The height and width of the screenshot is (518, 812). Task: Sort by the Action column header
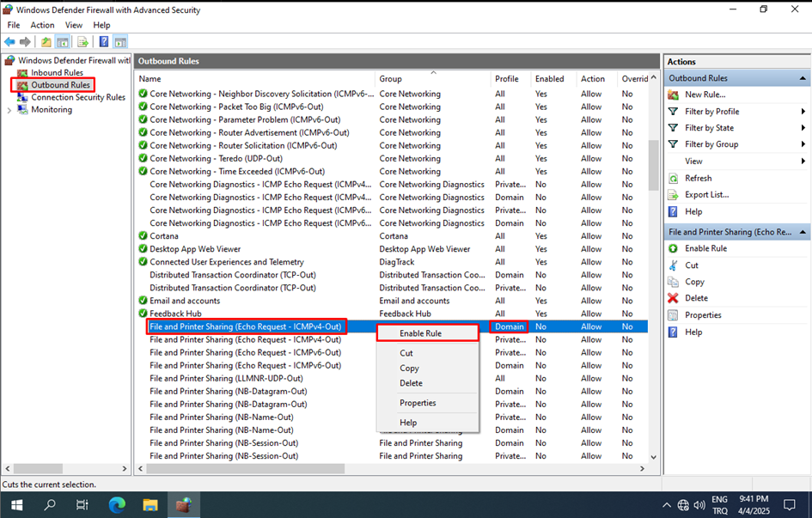pos(596,79)
